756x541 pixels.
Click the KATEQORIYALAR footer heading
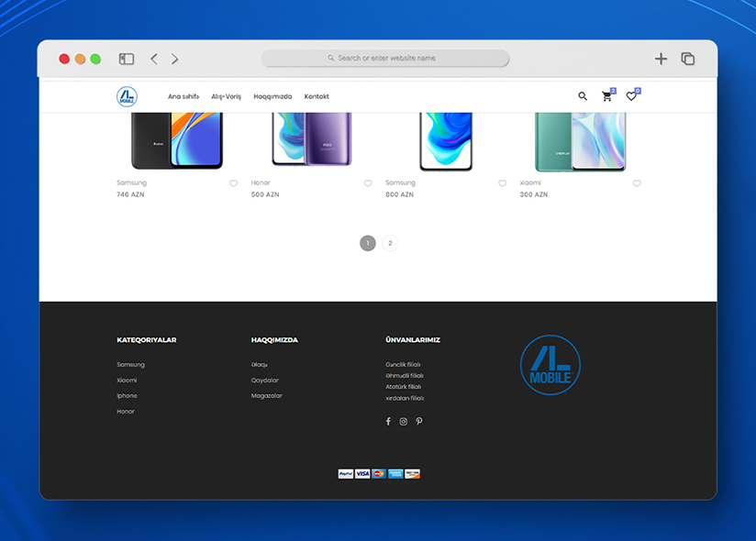[x=147, y=340]
